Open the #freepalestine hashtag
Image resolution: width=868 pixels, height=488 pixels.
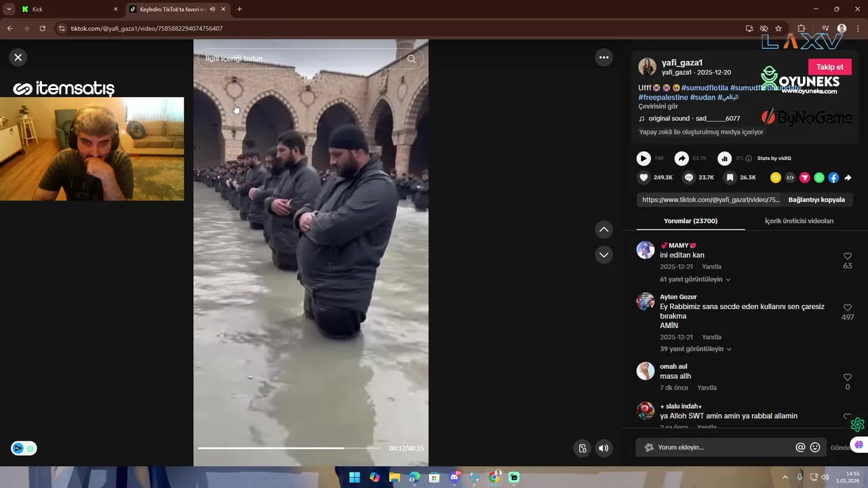pos(663,98)
